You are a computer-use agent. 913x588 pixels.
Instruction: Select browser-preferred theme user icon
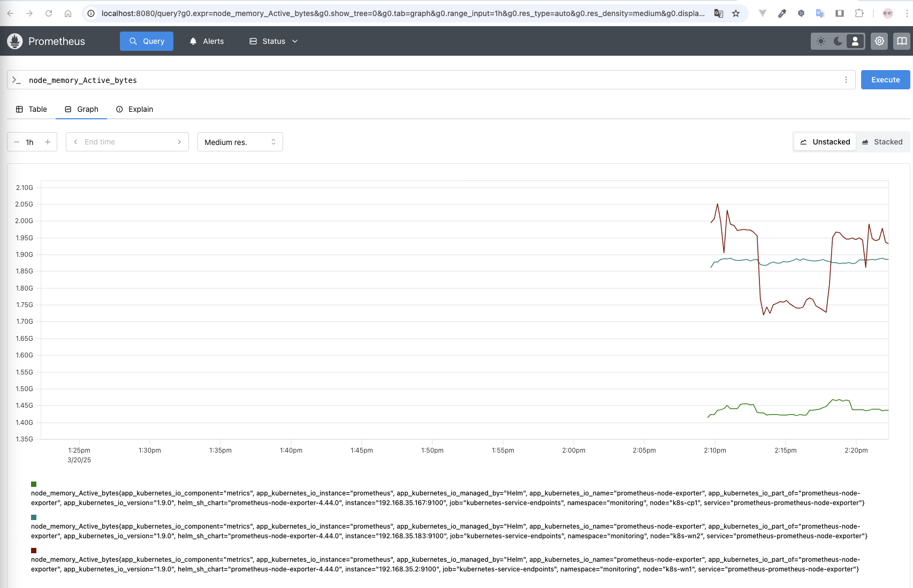(x=855, y=41)
